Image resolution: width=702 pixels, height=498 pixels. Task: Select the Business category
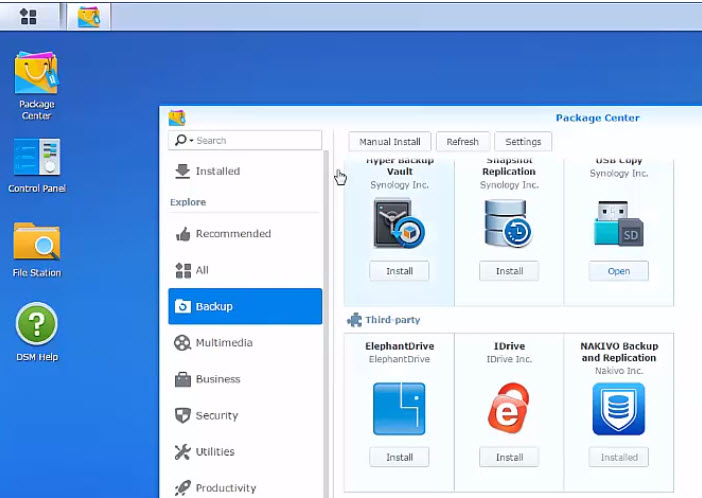pos(245,379)
